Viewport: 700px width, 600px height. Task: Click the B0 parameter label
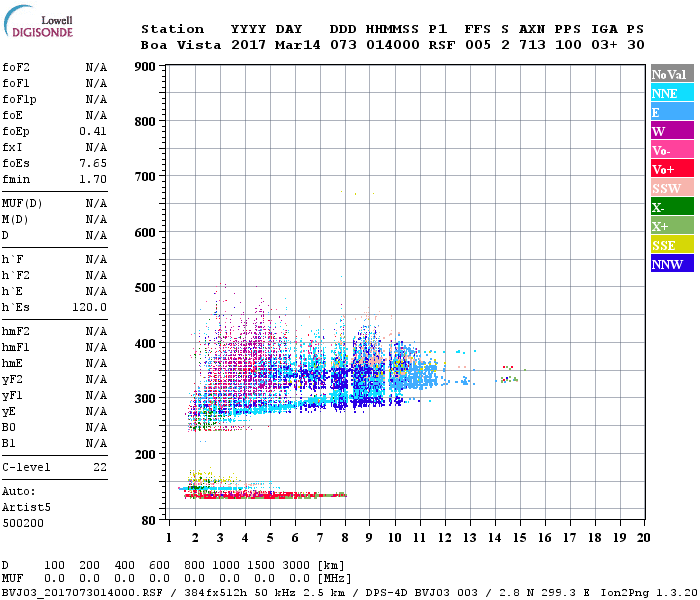(8, 428)
